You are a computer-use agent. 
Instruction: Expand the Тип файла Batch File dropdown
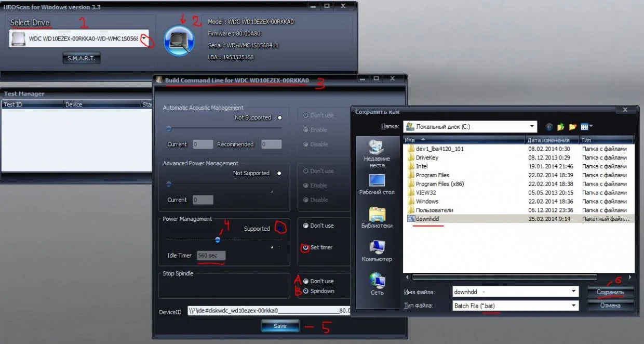pyautogui.click(x=574, y=306)
